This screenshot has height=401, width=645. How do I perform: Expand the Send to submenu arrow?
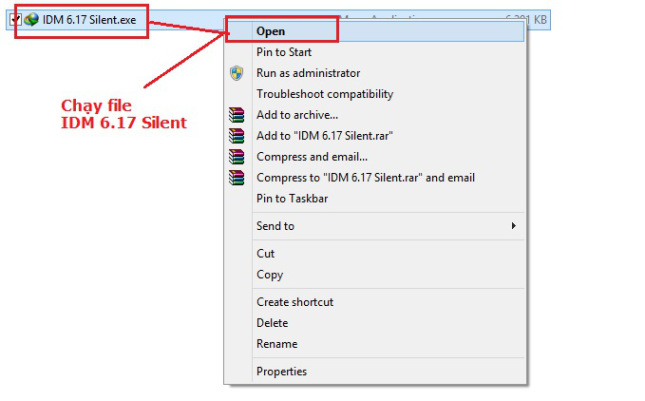513,226
